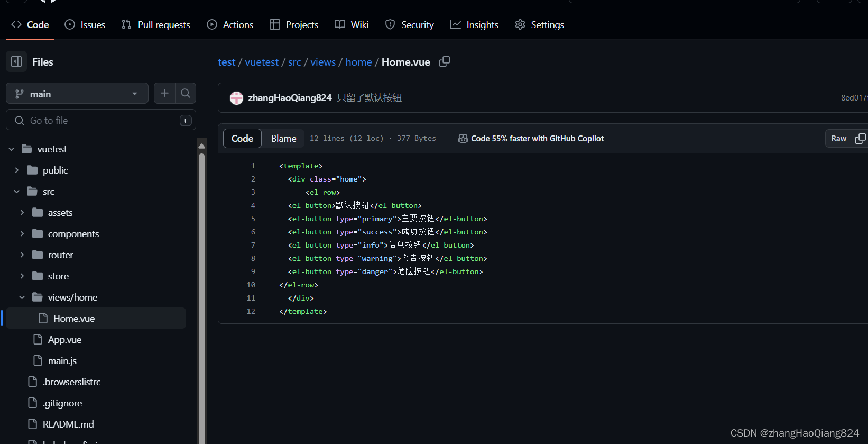
Task: Click the assets folder icon
Action: (38, 212)
